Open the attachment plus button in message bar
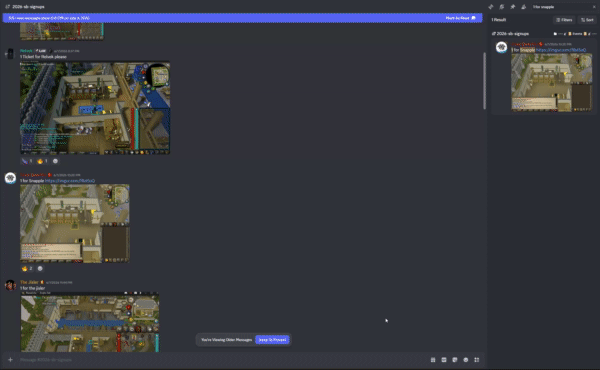 click(x=10, y=360)
